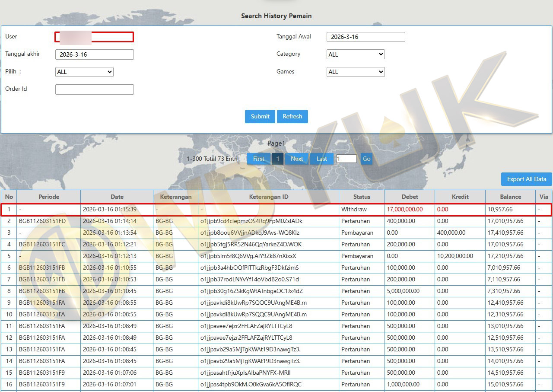Select the Withdraw status cell in row 1

pyautogui.click(x=354, y=209)
